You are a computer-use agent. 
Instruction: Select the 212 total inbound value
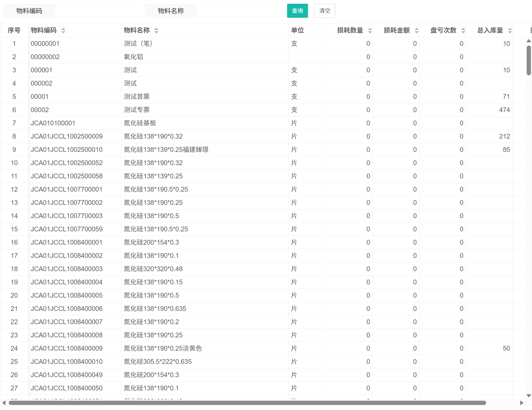tap(504, 136)
